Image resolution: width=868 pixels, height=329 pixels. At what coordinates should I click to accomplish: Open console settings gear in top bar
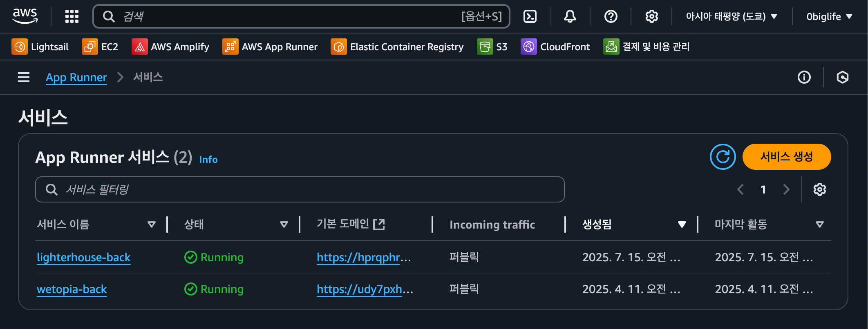pyautogui.click(x=652, y=16)
